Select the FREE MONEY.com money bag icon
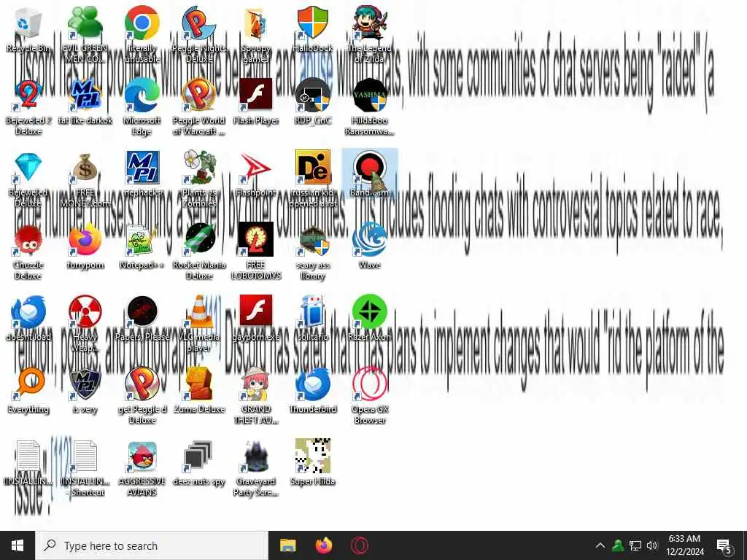Image resolution: width=747 pixels, height=560 pixels. (x=85, y=168)
